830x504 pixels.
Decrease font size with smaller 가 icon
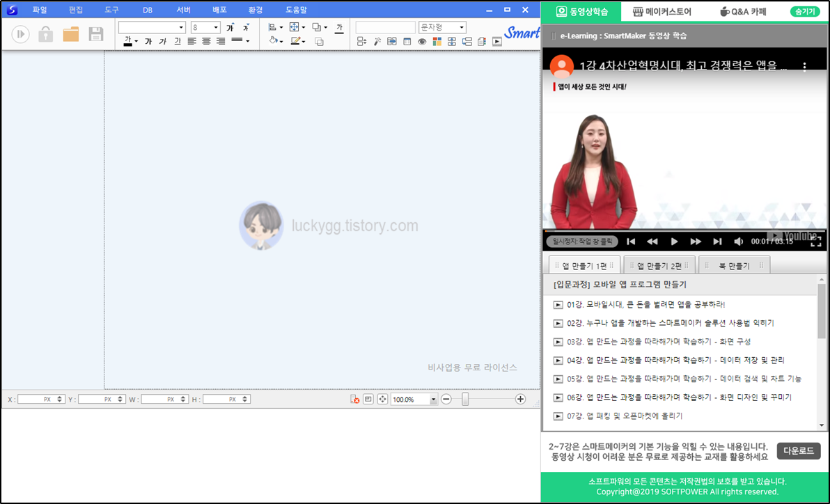click(x=246, y=28)
